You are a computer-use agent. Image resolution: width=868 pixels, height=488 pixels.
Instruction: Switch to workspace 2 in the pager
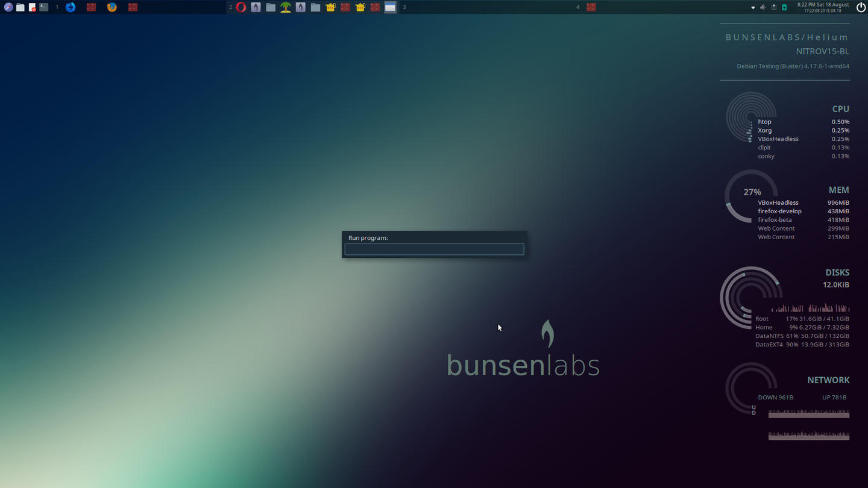[230, 7]
